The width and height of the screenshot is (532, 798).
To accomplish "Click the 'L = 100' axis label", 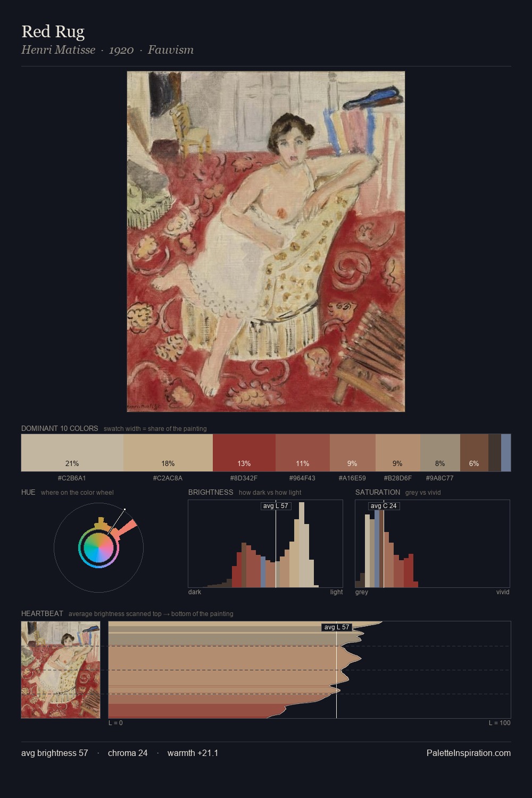I will pos(500,723).
